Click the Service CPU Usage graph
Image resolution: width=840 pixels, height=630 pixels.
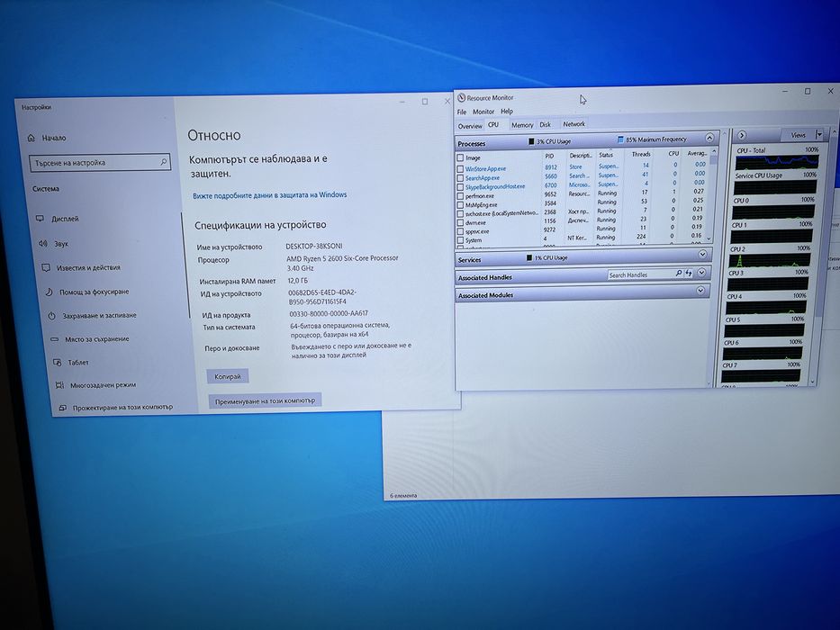point(775,187)
